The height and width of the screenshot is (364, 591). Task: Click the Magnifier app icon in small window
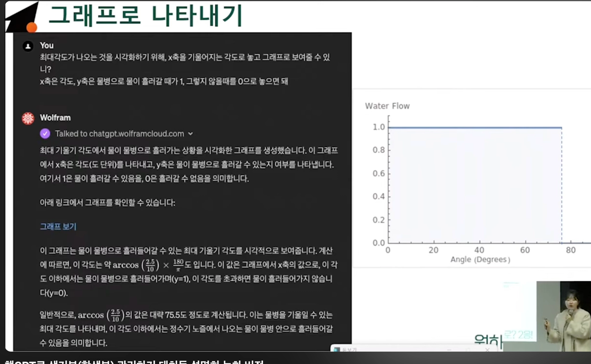click(x=336, y=350)
